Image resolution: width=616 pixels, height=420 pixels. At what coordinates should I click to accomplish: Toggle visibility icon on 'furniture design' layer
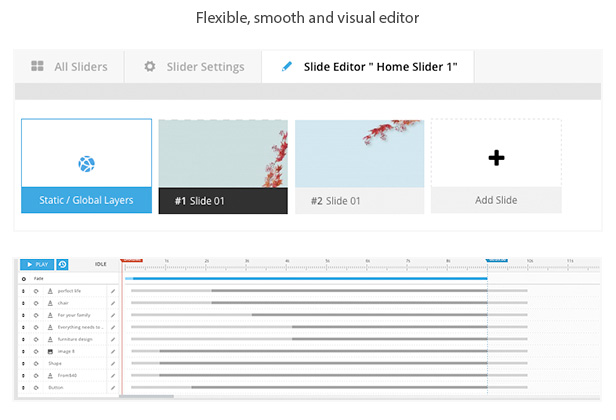(36, 339)
